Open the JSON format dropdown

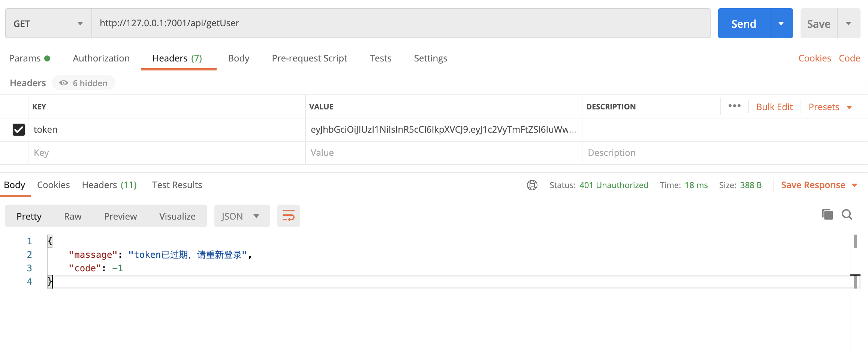pyautogui.click(x=241, y=216)
